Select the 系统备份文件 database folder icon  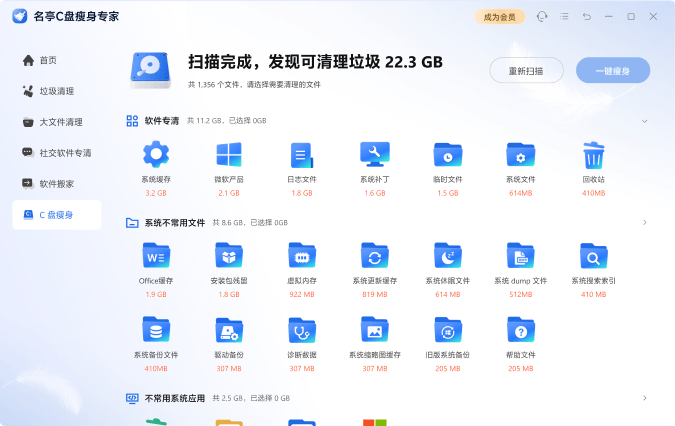click(x=156, y=330)
